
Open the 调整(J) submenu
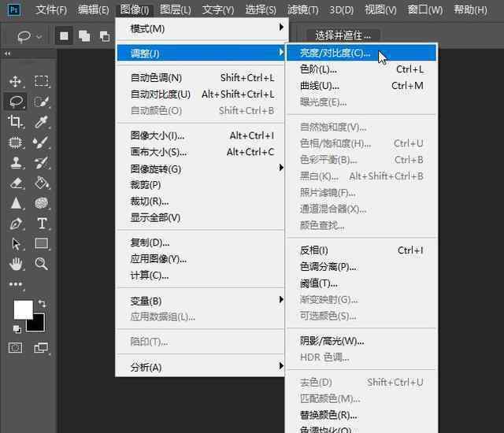202,53
